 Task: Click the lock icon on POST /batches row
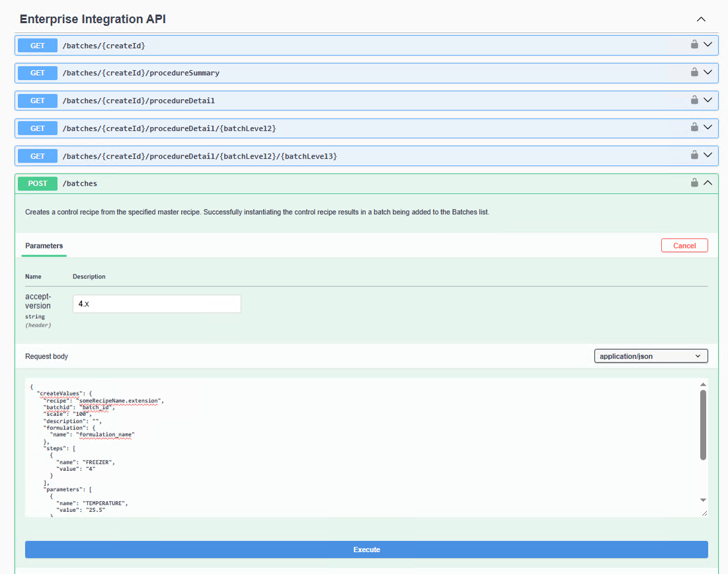pos(694,182)
